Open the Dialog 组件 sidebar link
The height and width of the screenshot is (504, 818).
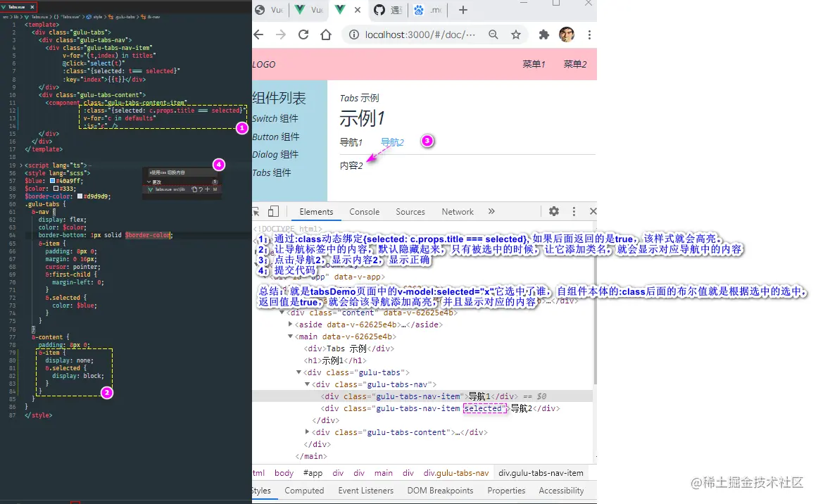(275, 154)
